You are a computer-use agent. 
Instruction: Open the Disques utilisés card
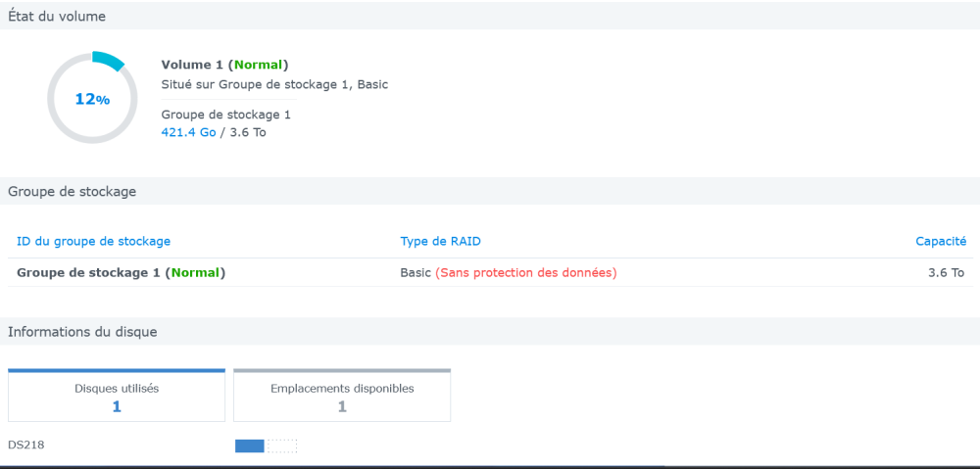coord(117,397)
